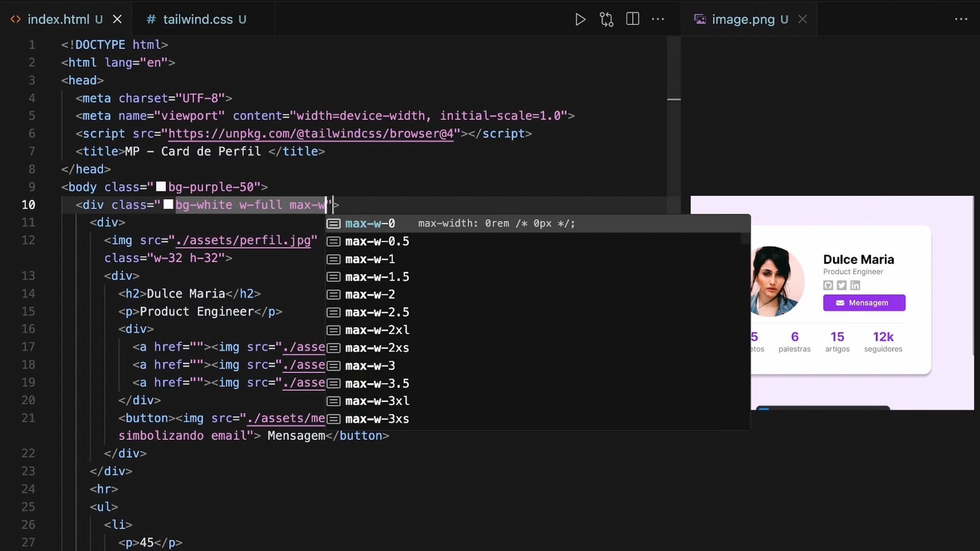Click the class="w-32 h-32" attribute text
The height and width of the screenshot is (551, 980).
(x=165, y=258)
